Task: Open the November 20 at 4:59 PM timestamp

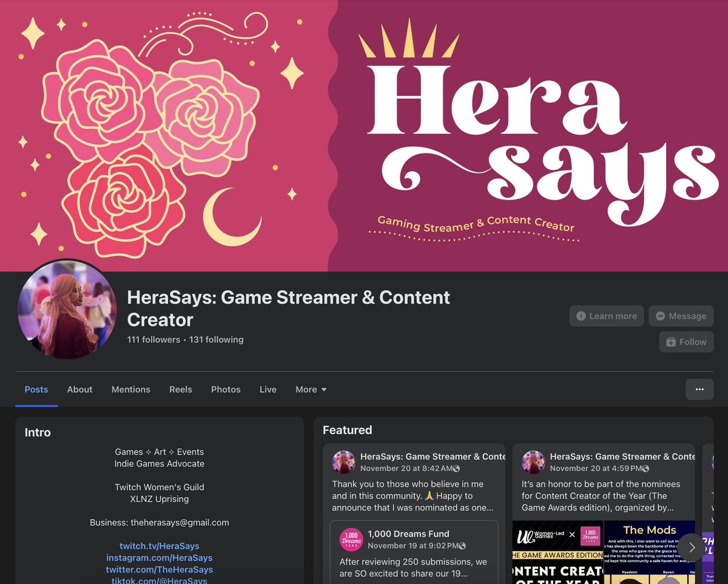Action: [596, 468]
